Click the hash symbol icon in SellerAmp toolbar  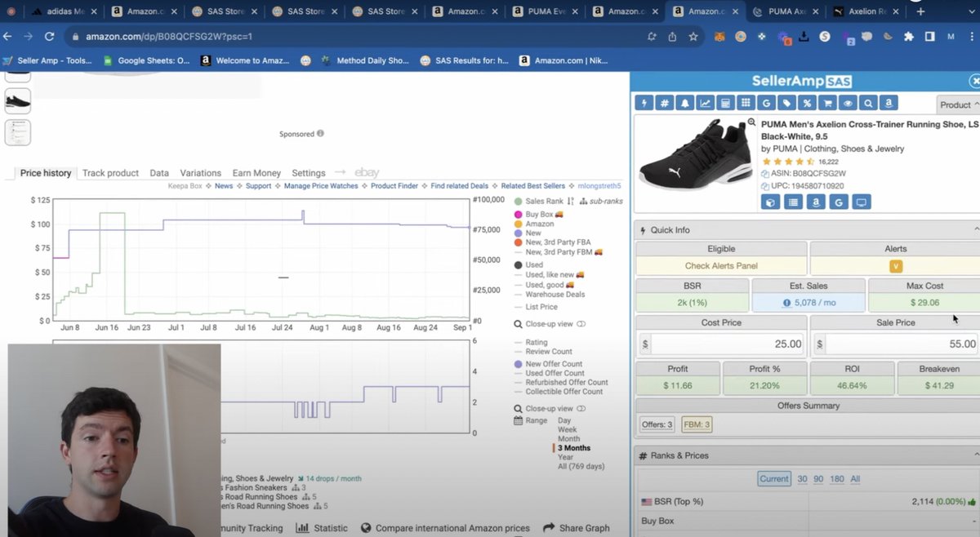[665, 103]
